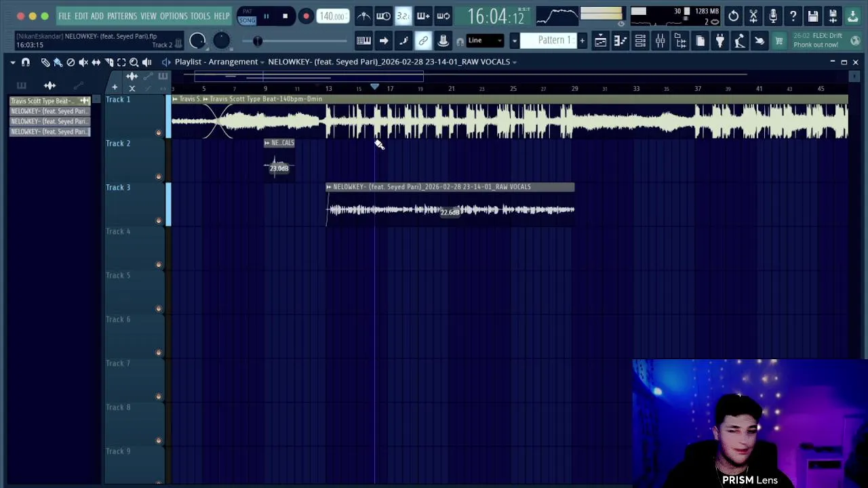
Task: Open the ADD menu
Action: tap(98, 16)
